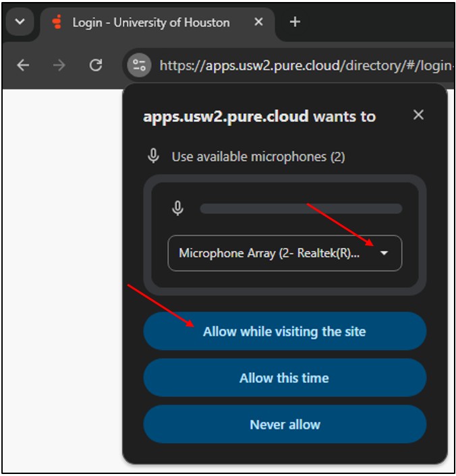The width and height of the screenshot is (456, 476).
Task: Select the Login - University of Houston tab
Action: [157, 23]
